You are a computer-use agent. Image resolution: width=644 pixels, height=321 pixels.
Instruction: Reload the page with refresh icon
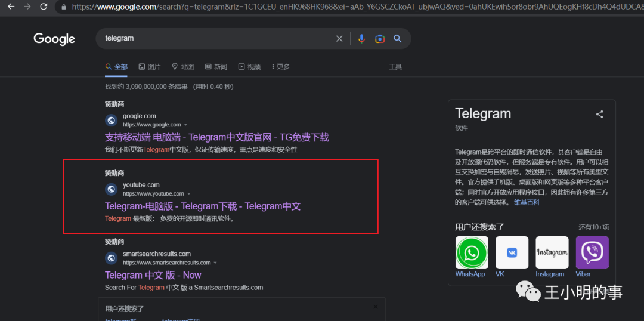click(43, 7)
